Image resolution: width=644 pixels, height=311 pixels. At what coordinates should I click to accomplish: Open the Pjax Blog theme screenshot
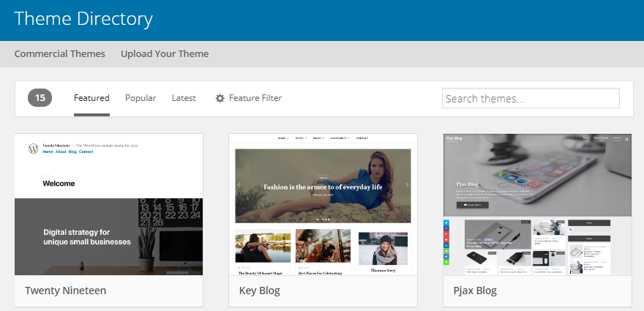point(537,204)
